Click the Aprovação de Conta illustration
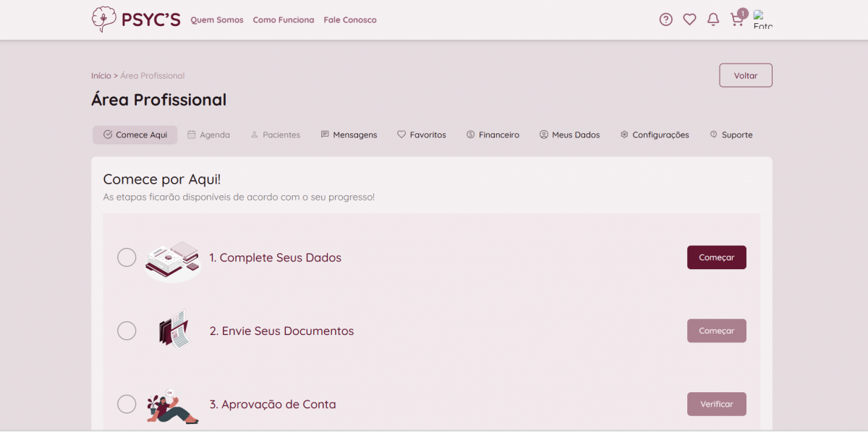The image size is (868, 432). (172, 405)
